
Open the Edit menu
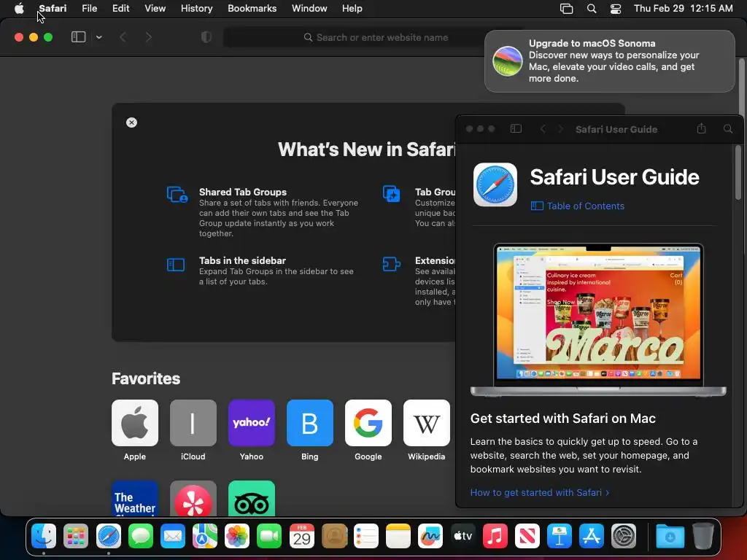[120, 9]
